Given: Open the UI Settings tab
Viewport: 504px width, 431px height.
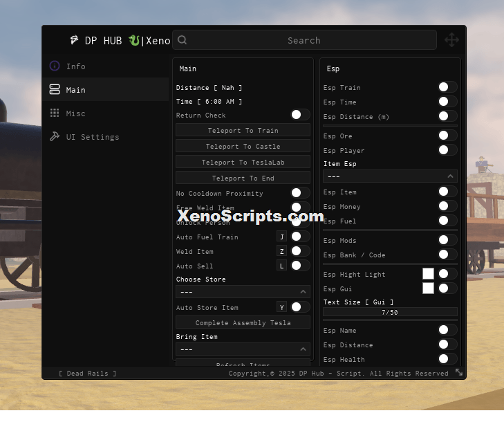Looking at the screenshot, I should pyautogui.click(x=105, y=137).
